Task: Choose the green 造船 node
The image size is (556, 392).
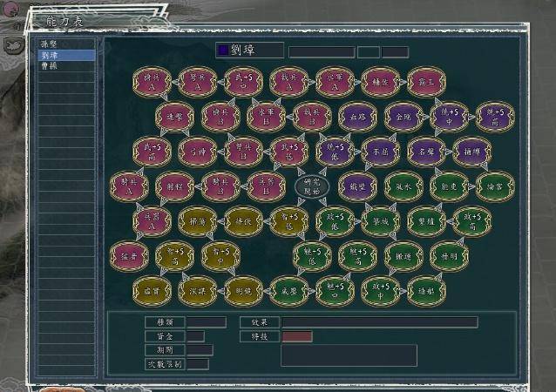Action: (x=426, y=291)
